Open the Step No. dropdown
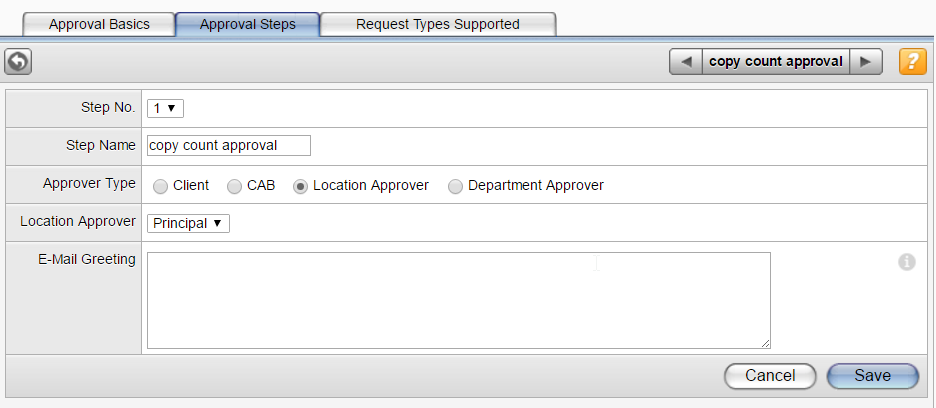Viewport: 936px width, 408px height. coord(165,109)
